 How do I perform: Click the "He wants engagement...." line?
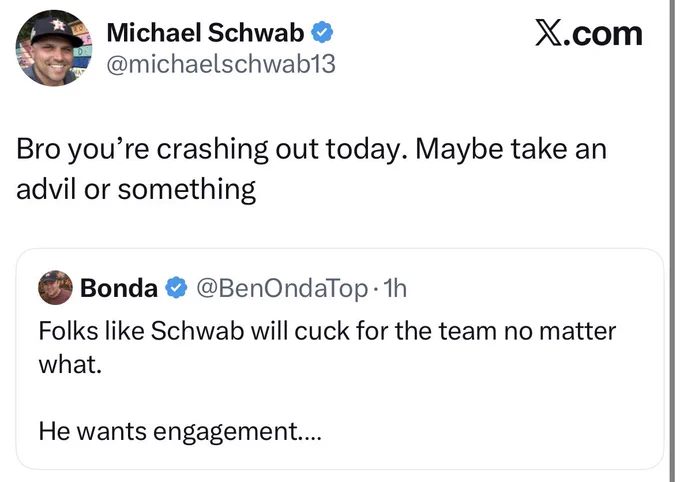180,432
